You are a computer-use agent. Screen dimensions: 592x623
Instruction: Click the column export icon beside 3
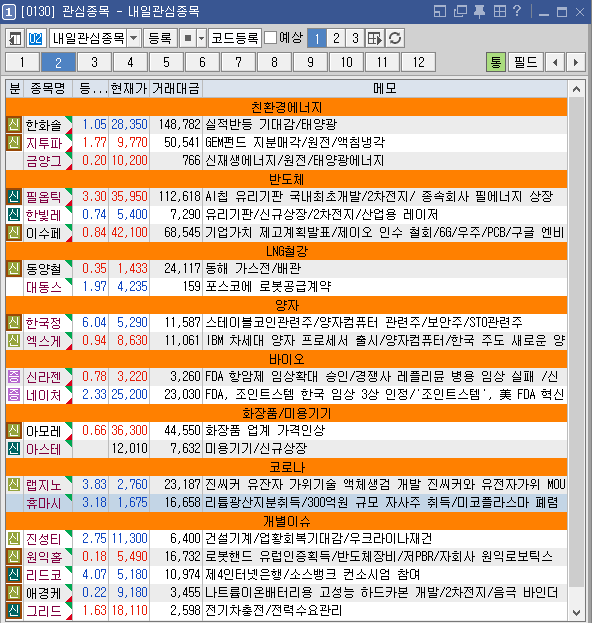(x=375, y=39)
